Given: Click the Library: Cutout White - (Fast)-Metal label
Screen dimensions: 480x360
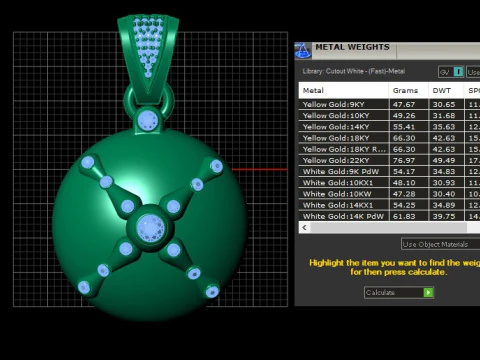Looking at the screenshot, I should pos(354,71).
